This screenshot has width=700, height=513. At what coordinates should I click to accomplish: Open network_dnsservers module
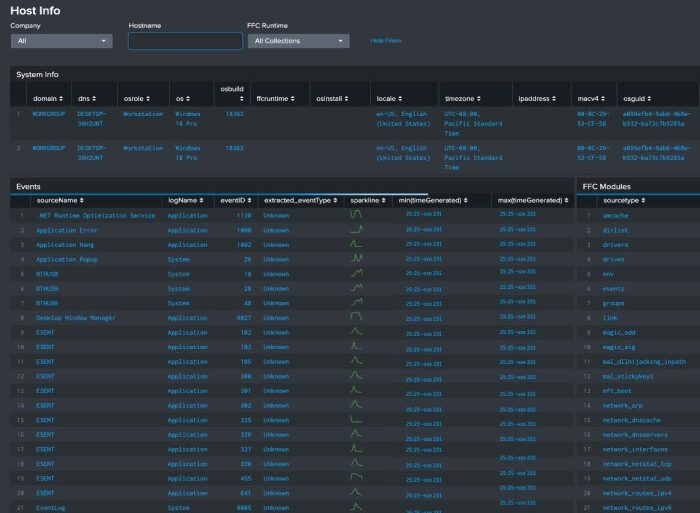click(635, 435)
